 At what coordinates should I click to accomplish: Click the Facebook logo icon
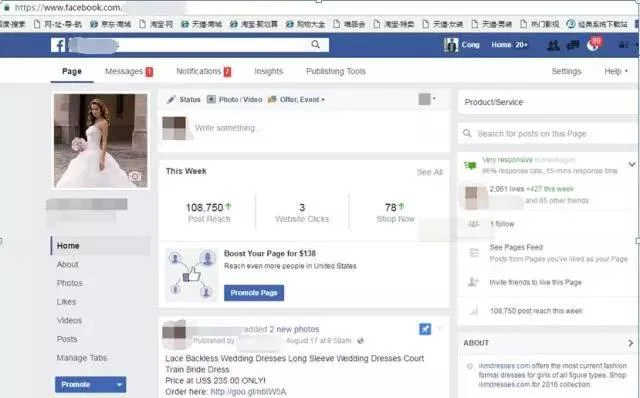pos(58,45)
